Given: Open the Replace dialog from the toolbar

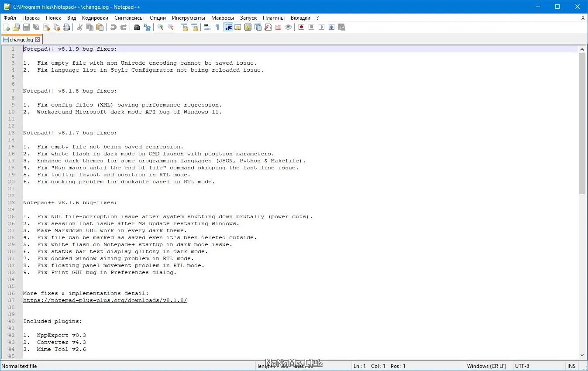Looking at the screenshot, I should pyautogui.click(x=147, y=27).
